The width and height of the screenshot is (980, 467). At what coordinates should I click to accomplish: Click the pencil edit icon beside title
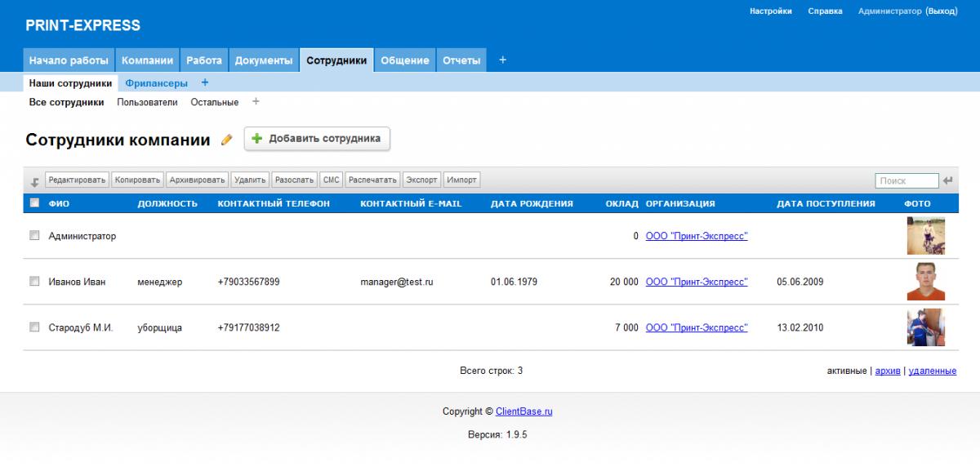click(227, 140)
